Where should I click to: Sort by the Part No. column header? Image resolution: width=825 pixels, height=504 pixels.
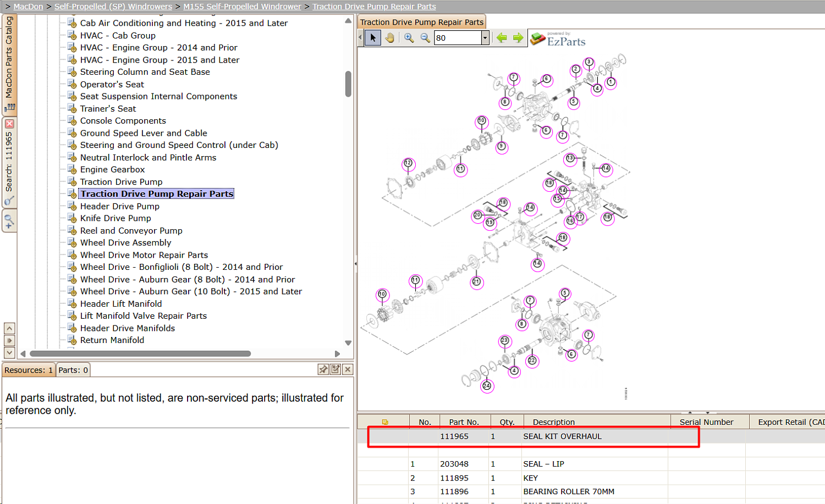[x=464, y=422]
